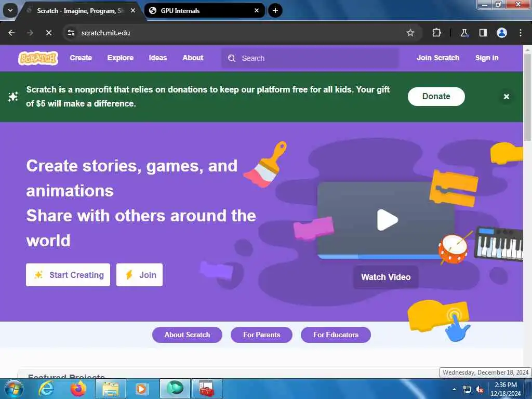Click the Donate button
This screenshot has width=532, height=399.
pyautogui.click(x=436, y=97)
